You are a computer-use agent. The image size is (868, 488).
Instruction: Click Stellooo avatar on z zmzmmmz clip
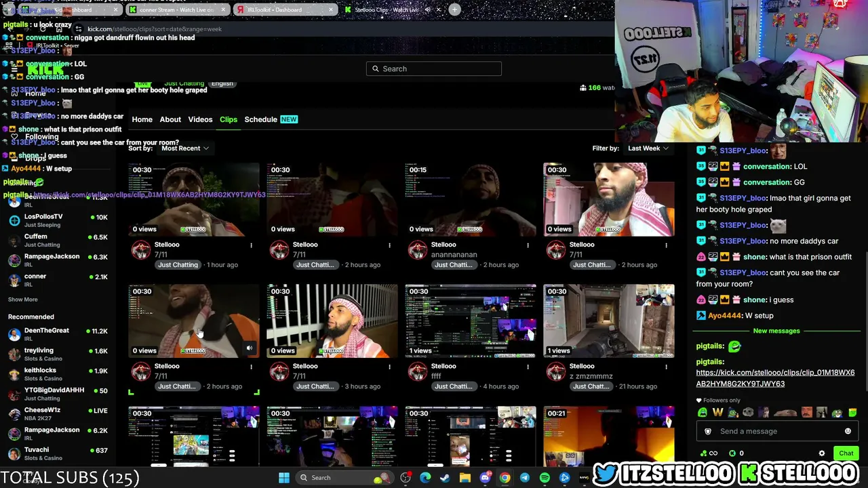click(x=556, y=371)
